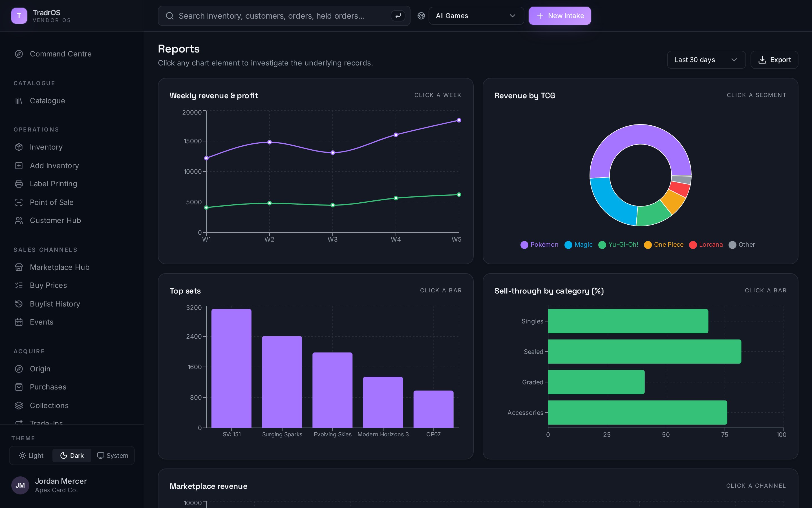Click the W5 revenue data point
This screenshot has height=508, width=812.
459,120
